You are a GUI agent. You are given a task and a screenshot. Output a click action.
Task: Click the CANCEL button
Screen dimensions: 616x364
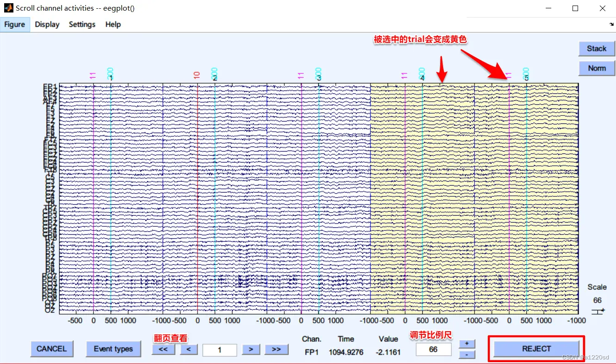tap(52, 349)
